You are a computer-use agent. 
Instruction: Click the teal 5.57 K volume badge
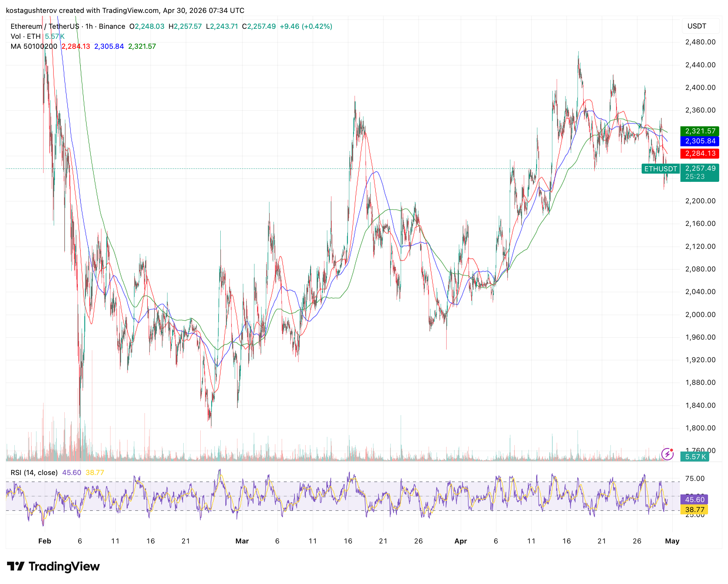695,457
